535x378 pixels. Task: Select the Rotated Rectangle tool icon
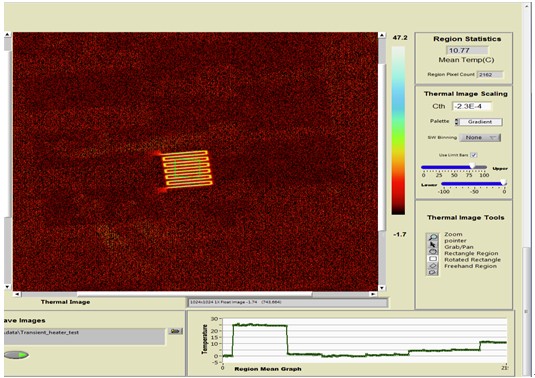(x=433, y=266)
